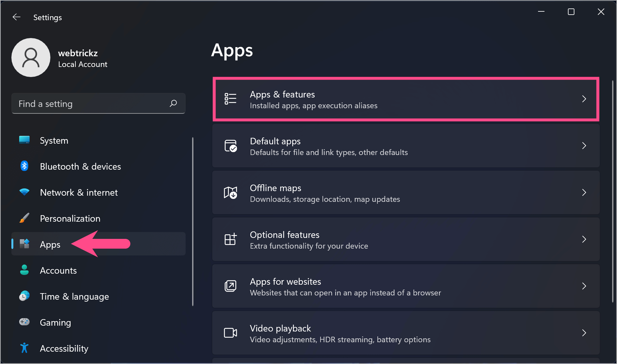Expand the Optional features chevron
Viewport: 617px width, 364px height.
tap(584, 239)
